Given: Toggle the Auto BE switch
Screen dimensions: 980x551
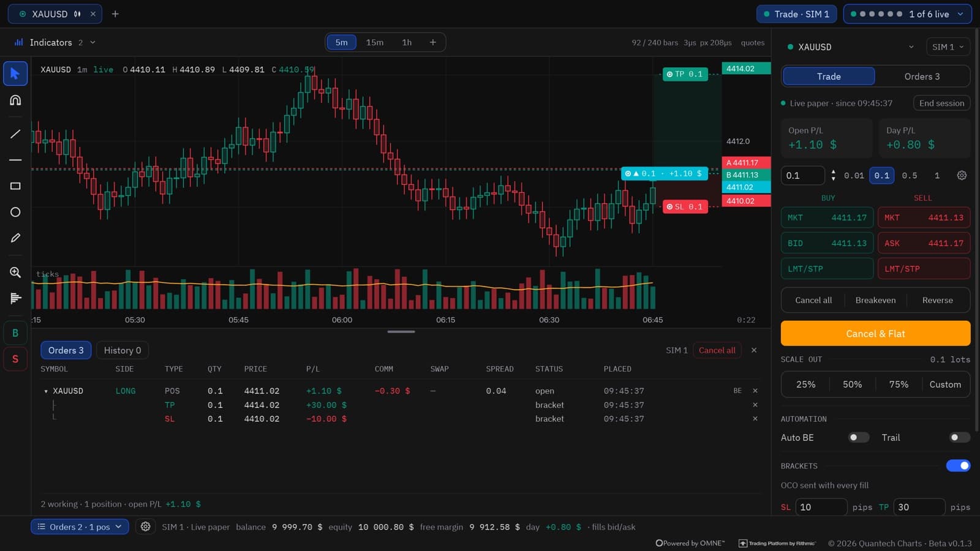Looking at the screenshot, I should pos(858,437).
